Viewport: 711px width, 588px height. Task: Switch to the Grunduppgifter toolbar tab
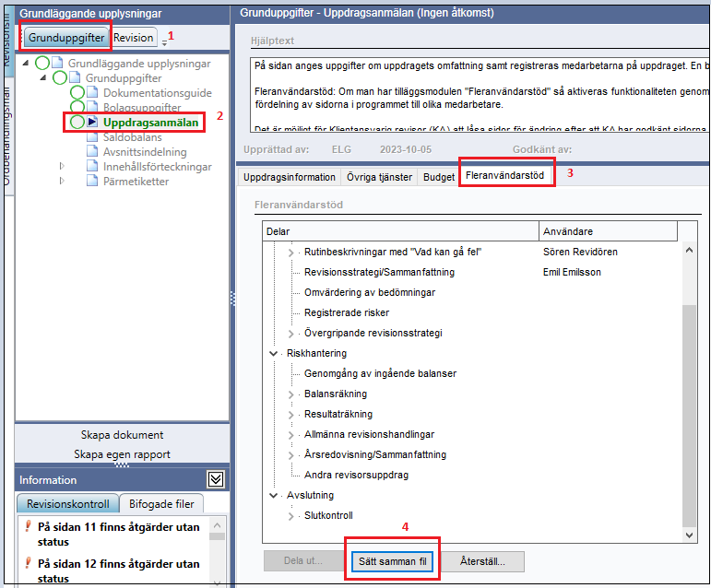coord(66,38)
